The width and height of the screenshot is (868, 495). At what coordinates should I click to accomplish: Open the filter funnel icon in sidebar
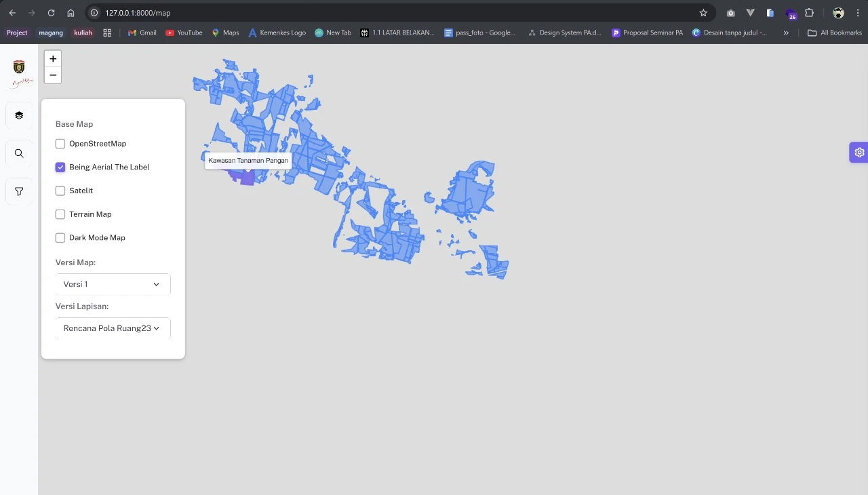(19, 191)
